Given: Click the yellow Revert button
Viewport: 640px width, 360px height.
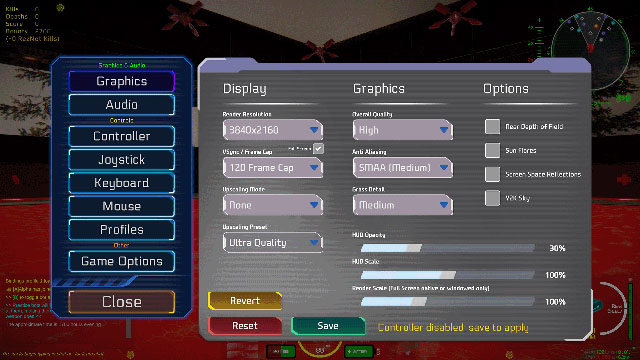Looking at the screenshot, I should pyautogui.click(x=245, y=301).
